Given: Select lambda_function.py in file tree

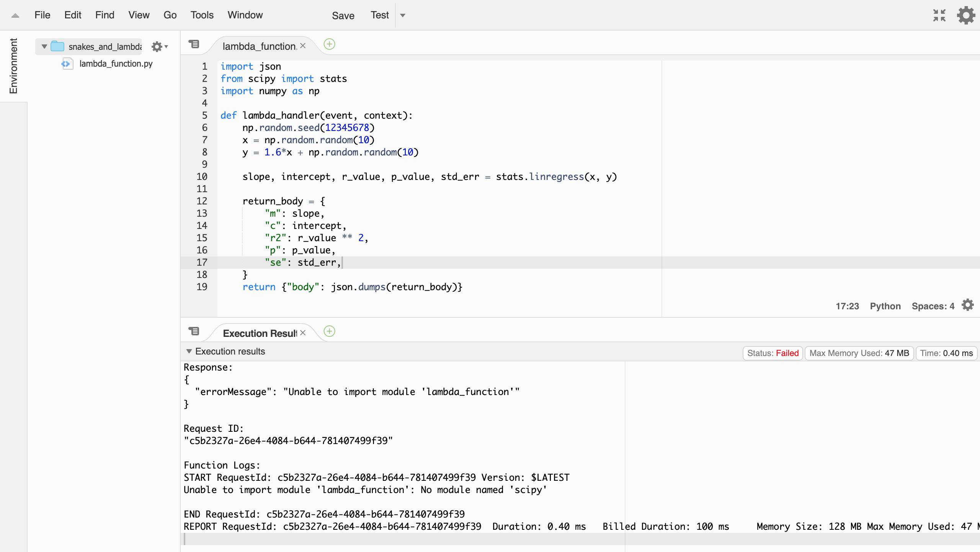Looking at the screenshot, I should tap(116, 64).
